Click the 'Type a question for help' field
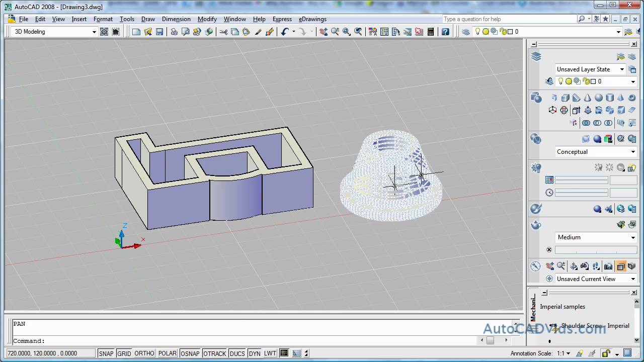644x362 pixels. point(509,19)
